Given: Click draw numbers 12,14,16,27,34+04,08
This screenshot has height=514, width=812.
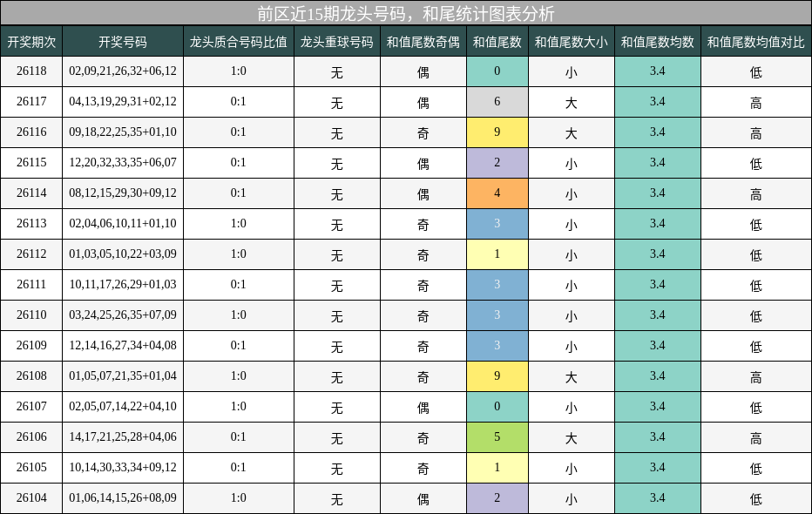Looking at the screenshot, I should pyautogui.click(x=123, y=345).
